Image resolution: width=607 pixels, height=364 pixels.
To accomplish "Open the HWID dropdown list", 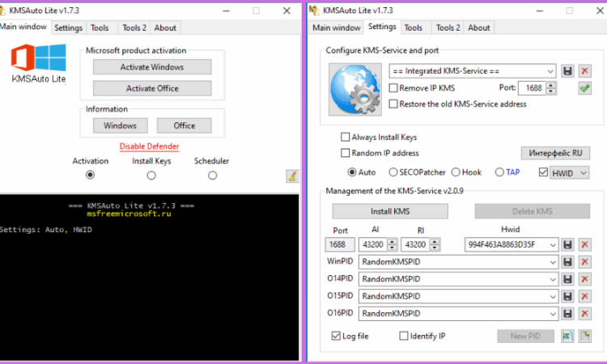I will [x=584, y=173].
